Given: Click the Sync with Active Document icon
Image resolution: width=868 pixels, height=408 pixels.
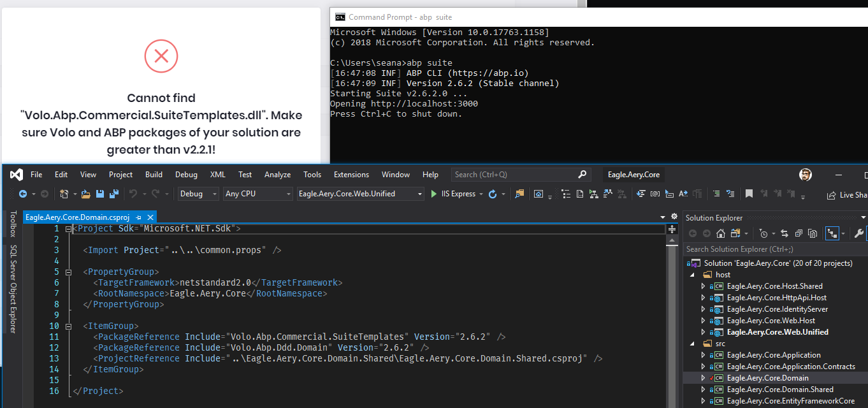Looking at the screenshot, I should tap(784, 233).
